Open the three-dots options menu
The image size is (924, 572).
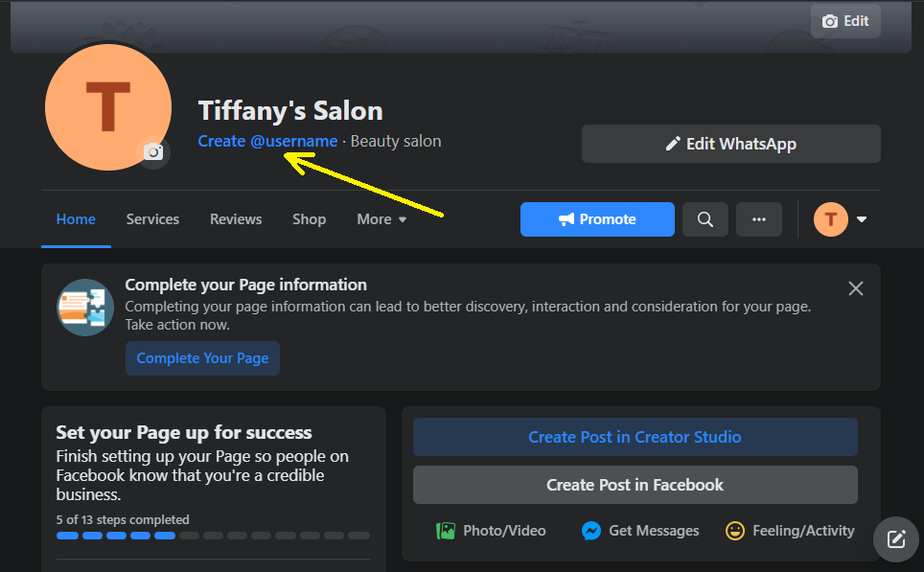[x=759, y=219]
